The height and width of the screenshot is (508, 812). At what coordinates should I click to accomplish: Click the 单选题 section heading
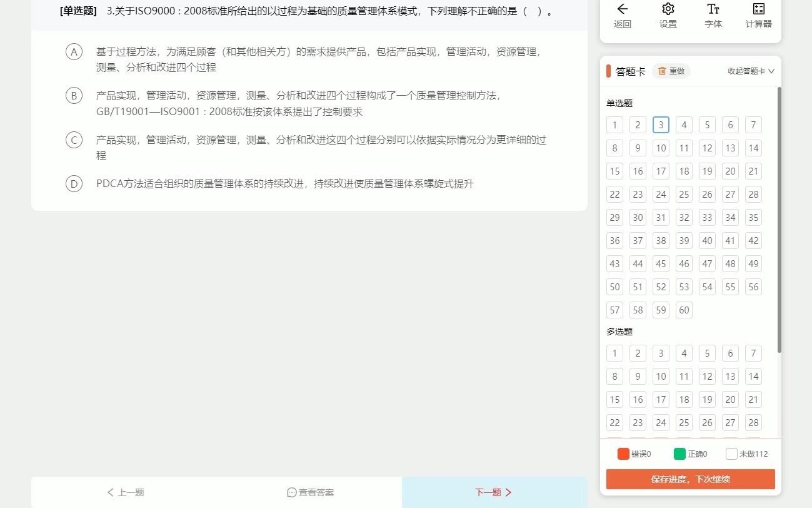[x=619, y=103]
